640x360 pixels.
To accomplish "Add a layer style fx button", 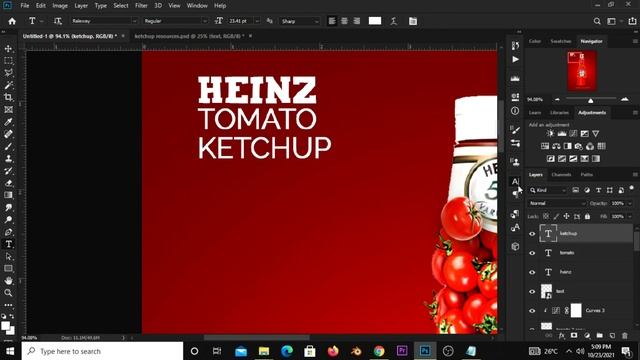I will click(562, 336).
